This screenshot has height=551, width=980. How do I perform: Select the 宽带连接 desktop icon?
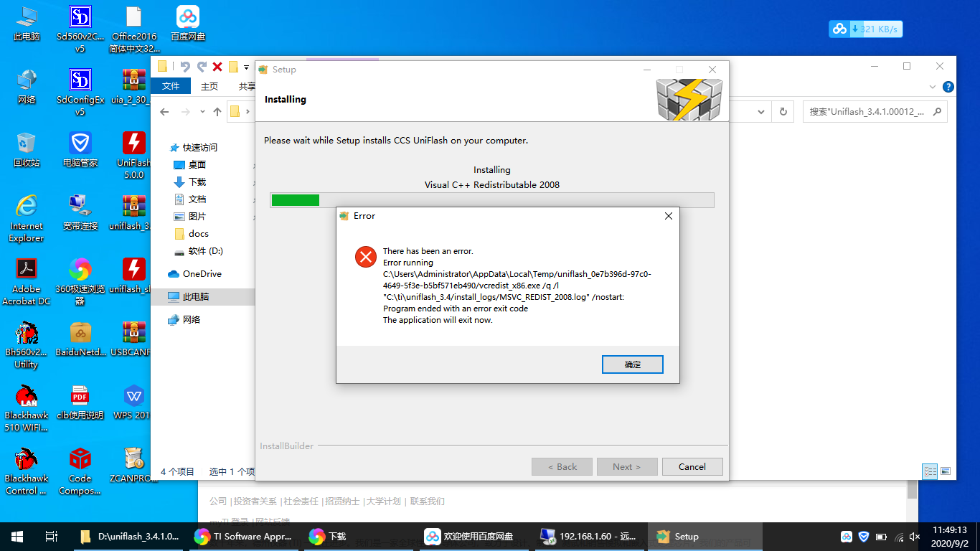coord(80,212)
